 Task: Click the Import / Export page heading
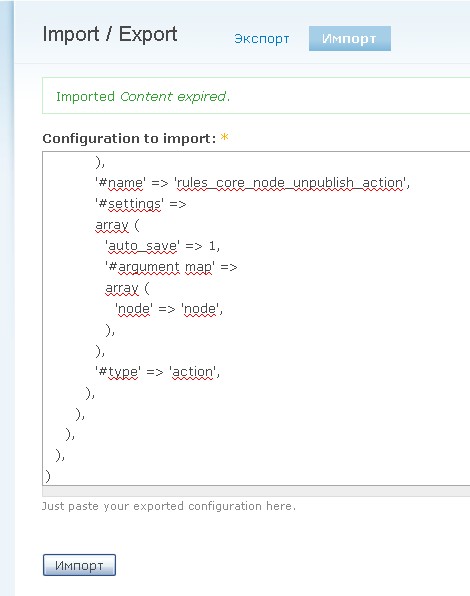pos(110,34)
